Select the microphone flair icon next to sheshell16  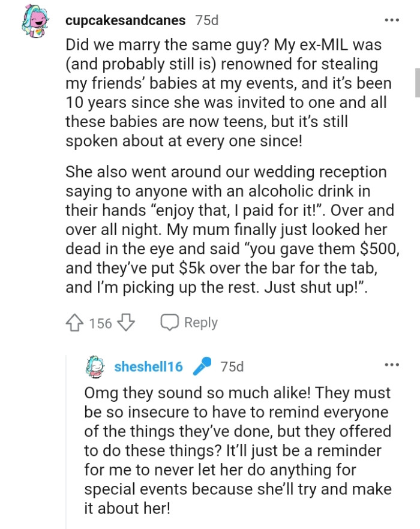coord(202,366)
